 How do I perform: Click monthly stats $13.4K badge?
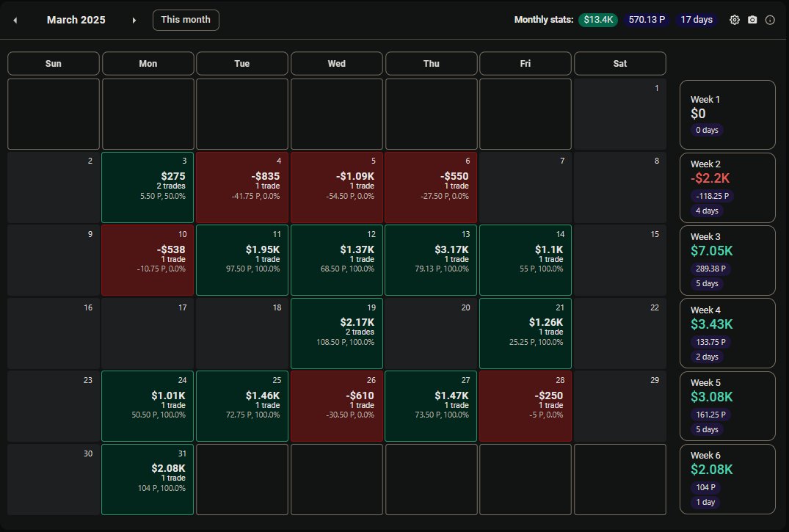coord(597,20)
